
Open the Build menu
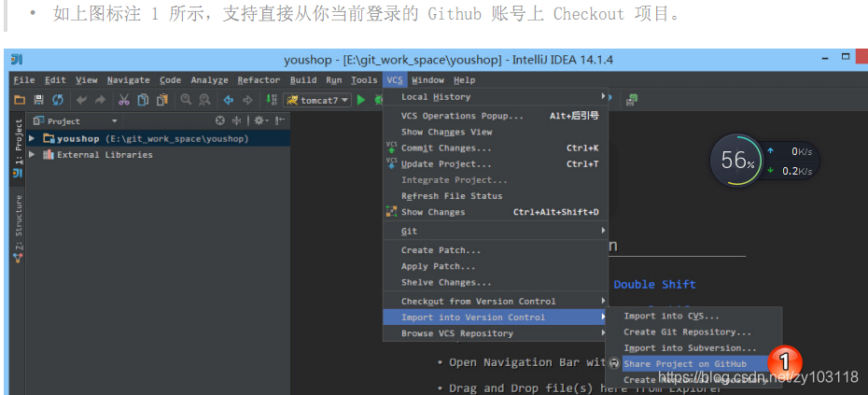(x=303, y=80)
